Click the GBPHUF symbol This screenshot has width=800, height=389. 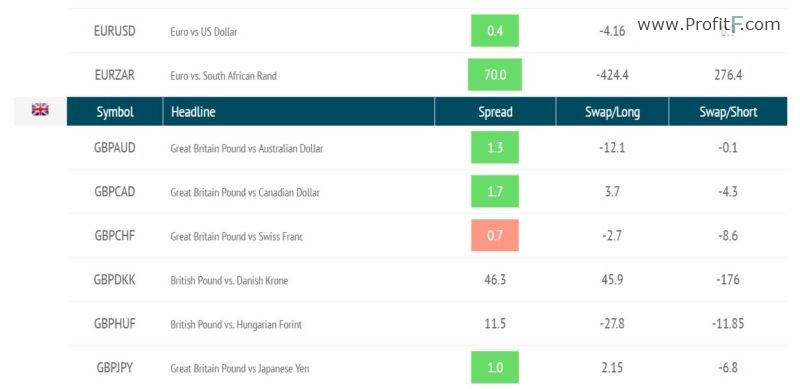click(x=115, y=324)
